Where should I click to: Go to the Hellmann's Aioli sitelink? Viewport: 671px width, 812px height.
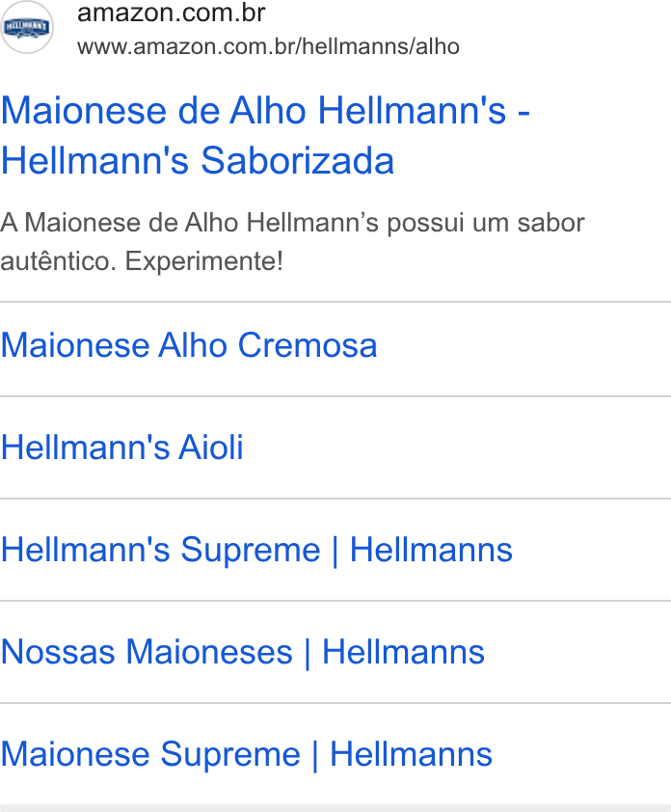(x=121, y=447)
